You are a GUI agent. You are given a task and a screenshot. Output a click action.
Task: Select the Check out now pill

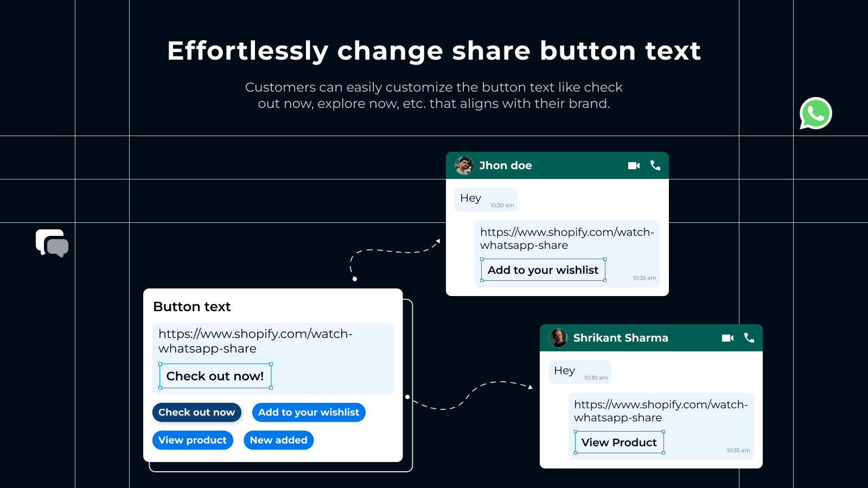click(x=197, y=412)
